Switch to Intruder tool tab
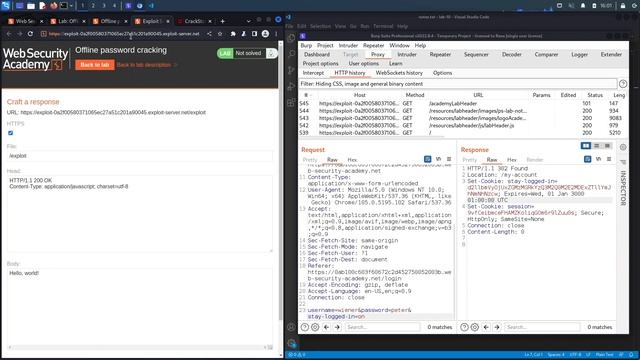 407,54
